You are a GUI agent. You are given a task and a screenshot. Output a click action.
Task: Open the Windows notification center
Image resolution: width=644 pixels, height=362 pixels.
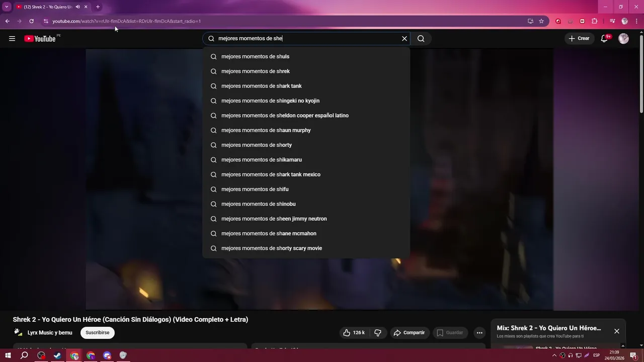[633, 355]
